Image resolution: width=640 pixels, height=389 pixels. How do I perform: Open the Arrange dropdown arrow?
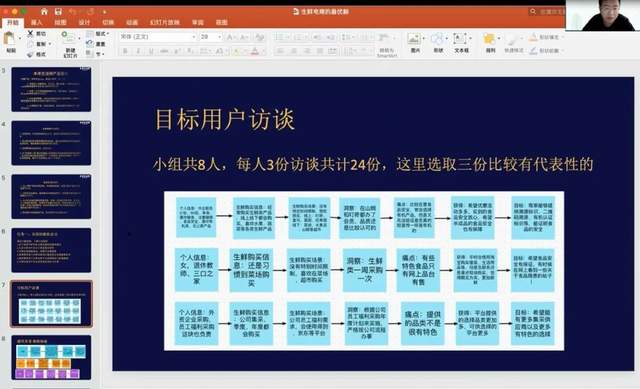pyautogui.click(x=498, y=38)
